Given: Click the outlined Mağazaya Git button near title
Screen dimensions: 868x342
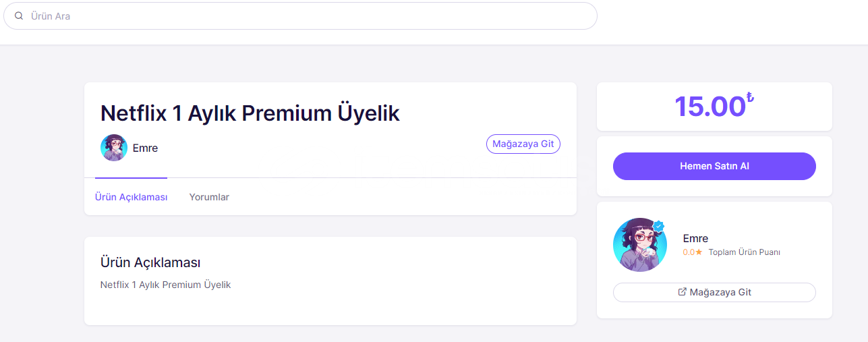Looking at the screenshot, I should point(523,144).
